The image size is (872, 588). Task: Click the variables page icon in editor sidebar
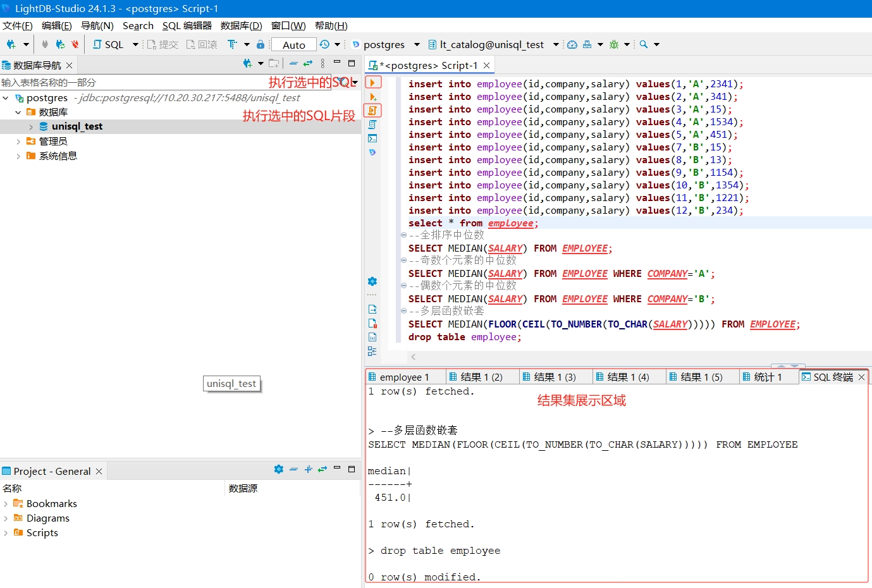click(x=372, y=337)
